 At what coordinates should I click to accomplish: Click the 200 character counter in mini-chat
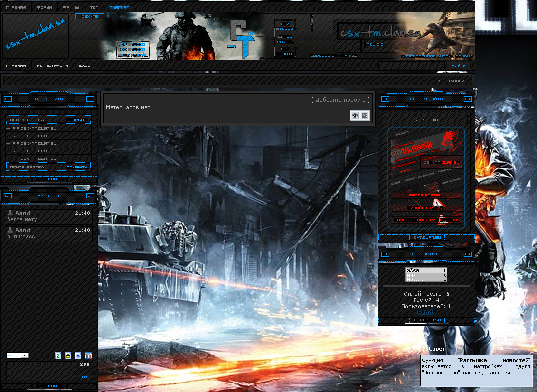[x=85, y=364]
